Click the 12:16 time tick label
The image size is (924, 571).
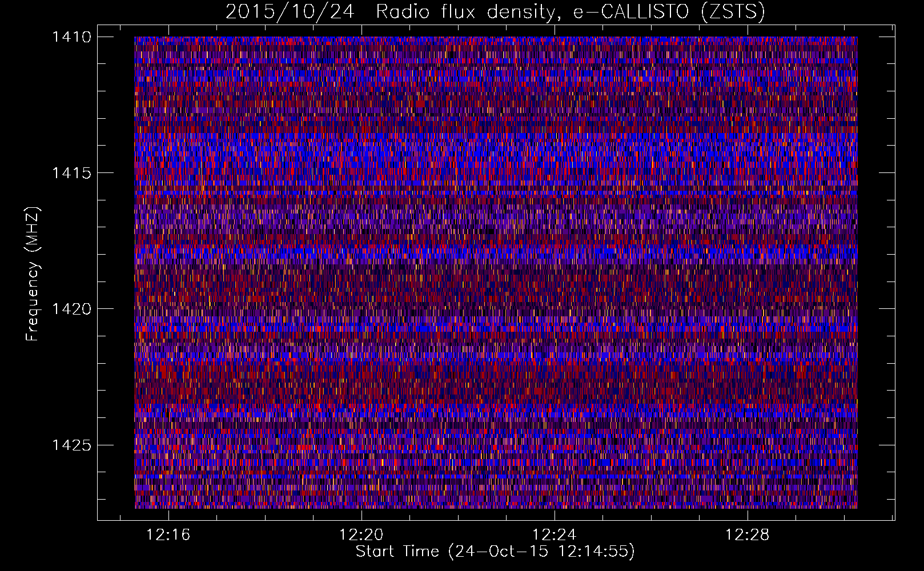point(168,535)
